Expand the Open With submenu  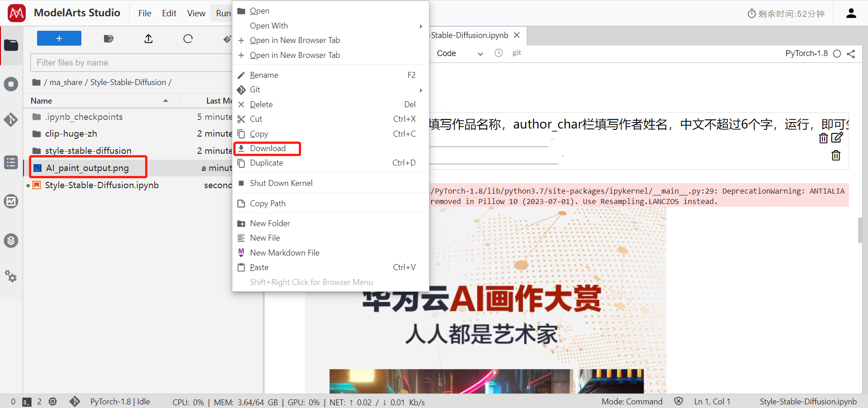point(330,26)
